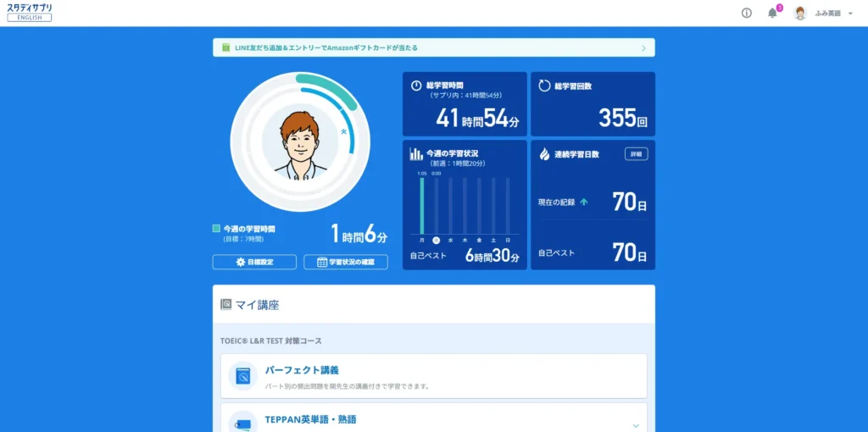Viewport: 868px width, 432px height.
Task: Click the パーフェクト講義 course icon
Action: [243, 375]
